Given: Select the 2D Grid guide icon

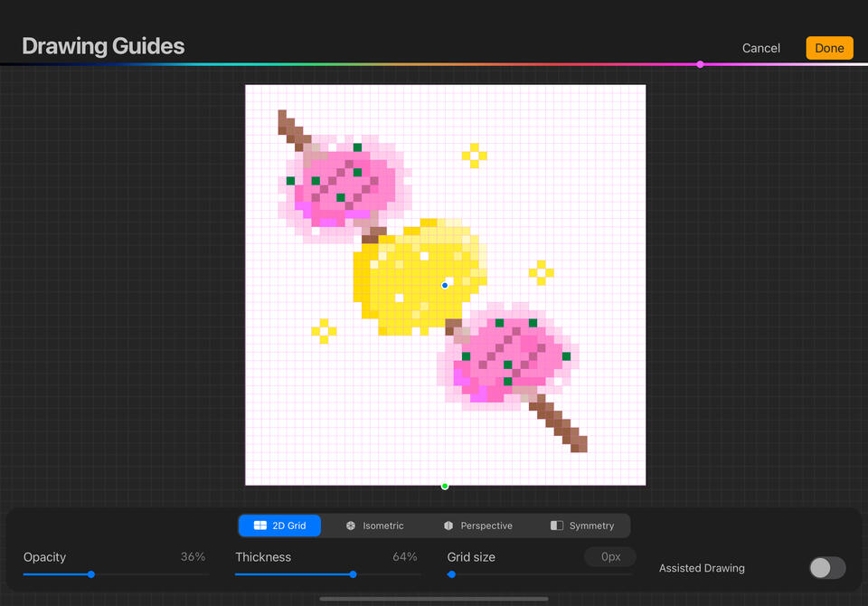Looking at the screenshot, I should [260, 526].
